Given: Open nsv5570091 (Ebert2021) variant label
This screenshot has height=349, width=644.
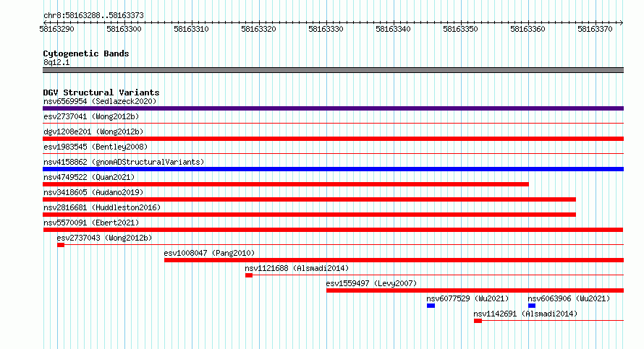Looking at the screenshot, I should tap(91, 223).
